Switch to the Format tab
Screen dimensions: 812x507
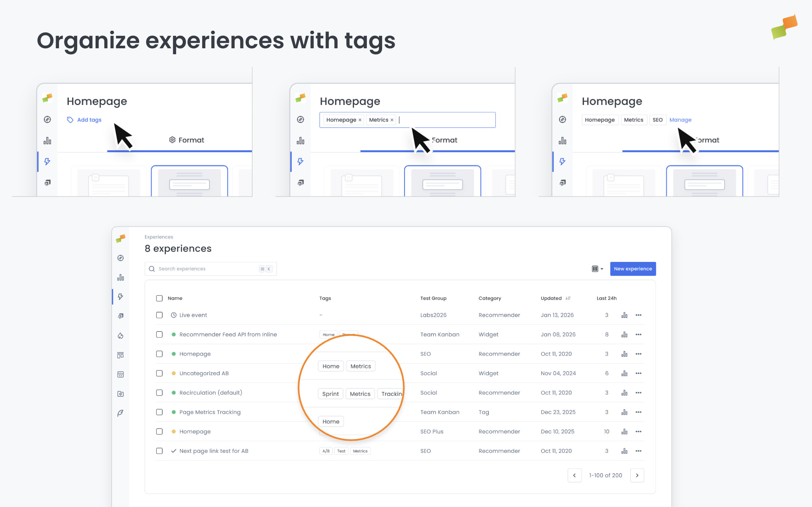(186, 140)
